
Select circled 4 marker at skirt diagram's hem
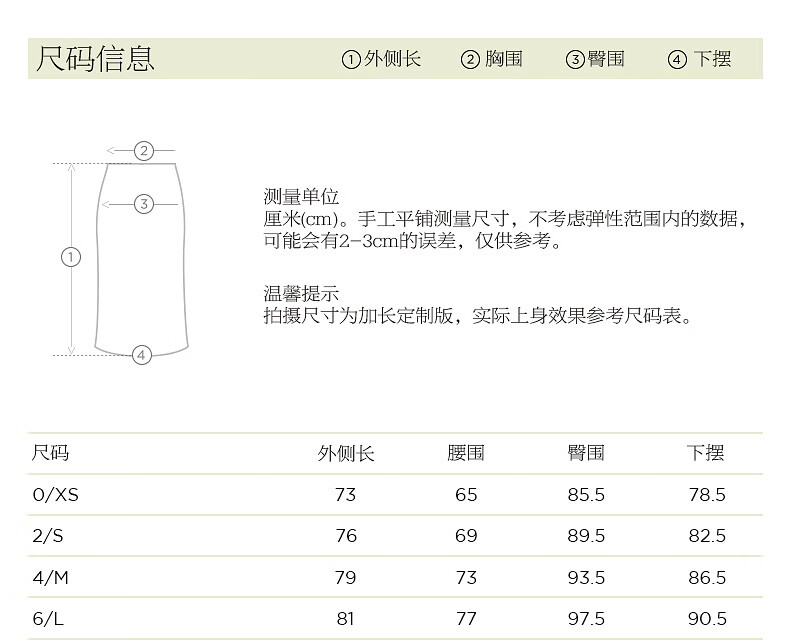(x=141, y=355)
